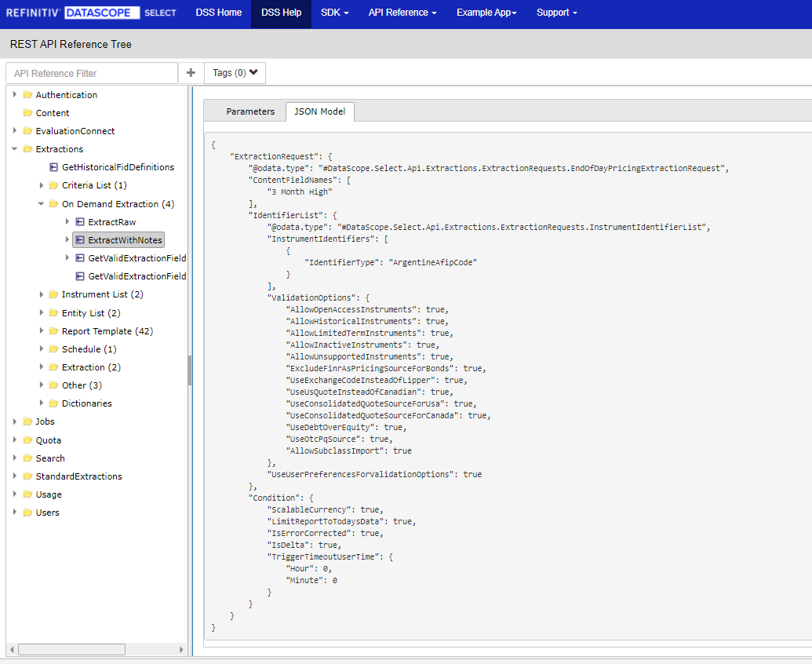
Task: Click the Instrument List folder icon
Action: pos(53,294)
